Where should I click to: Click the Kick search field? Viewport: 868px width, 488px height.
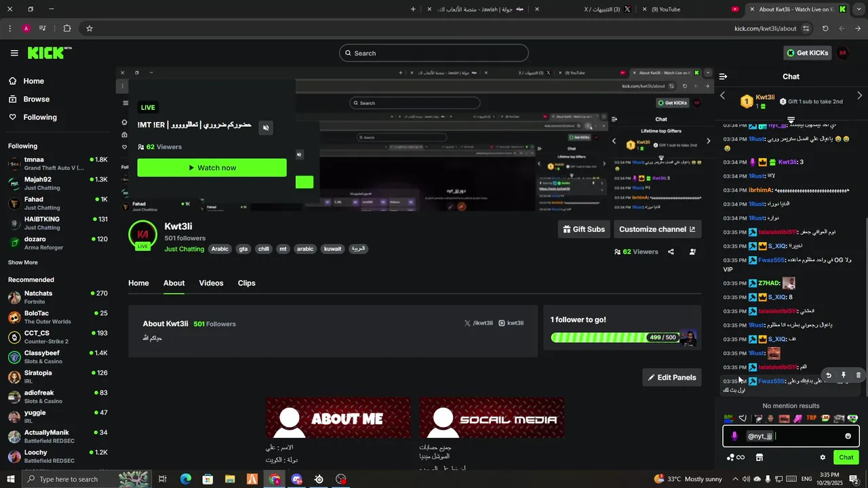point(434,53)
